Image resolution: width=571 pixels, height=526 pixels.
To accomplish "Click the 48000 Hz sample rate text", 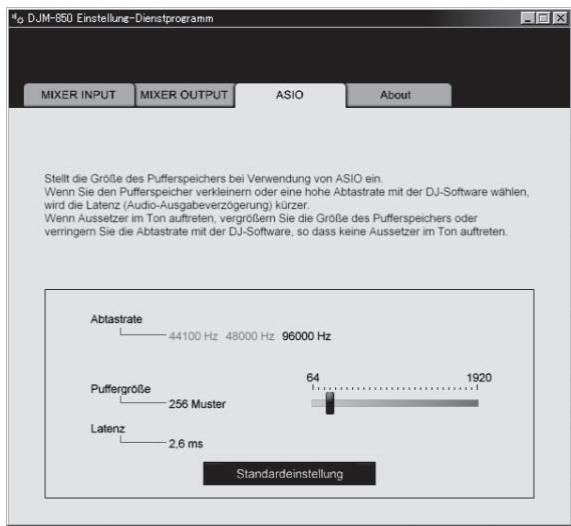I will (x=250, y=336).
